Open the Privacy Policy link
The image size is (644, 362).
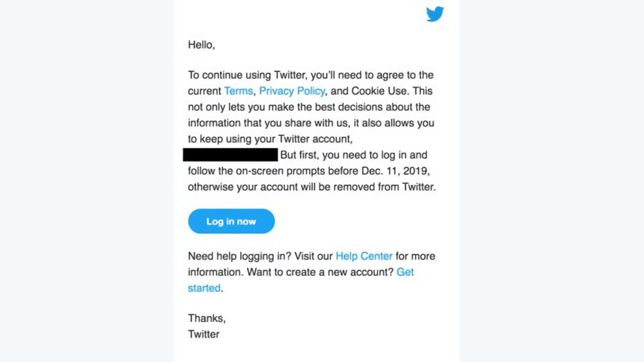pos(292,91)
